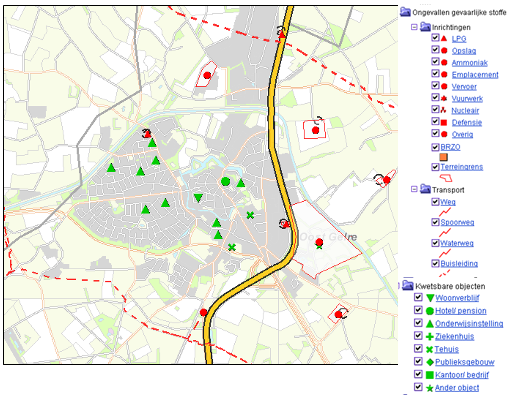Viewport: 507px width, 395px height.
Task: Click the green Ziekenhuis plus symbol
Action: point(430,337)
